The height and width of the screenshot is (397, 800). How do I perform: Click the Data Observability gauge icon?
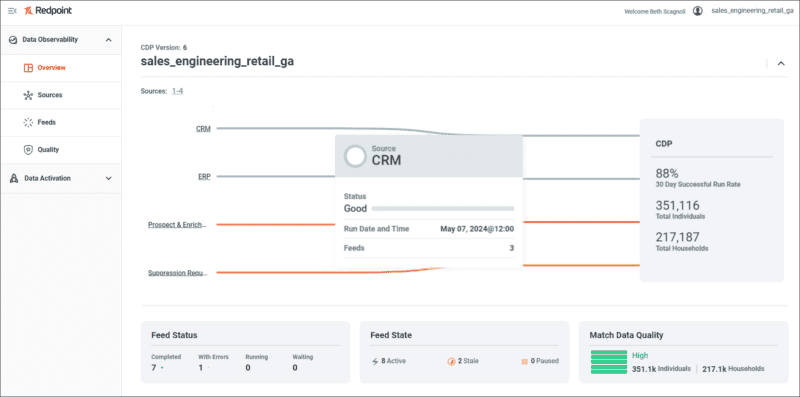tap(13, 40)
